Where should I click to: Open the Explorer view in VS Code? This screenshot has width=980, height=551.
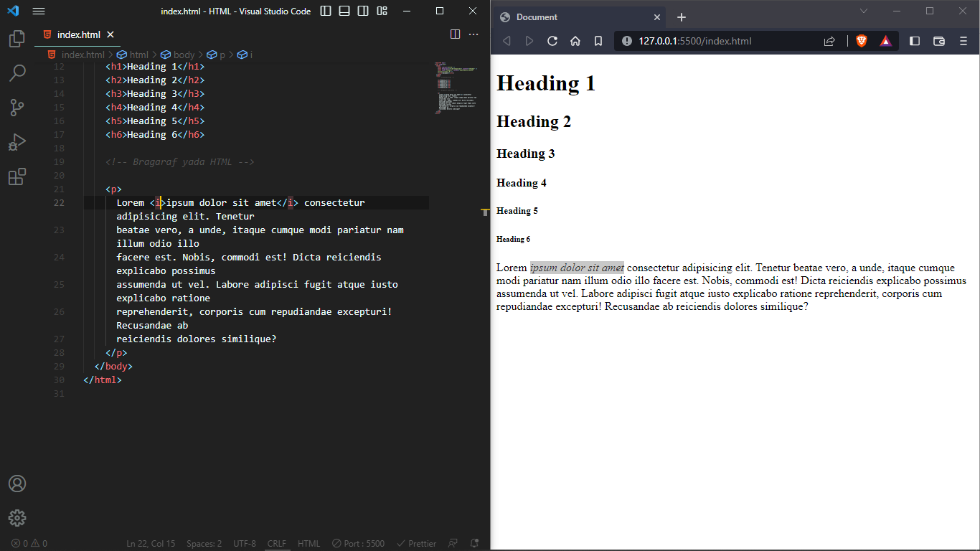click(17, 38)
